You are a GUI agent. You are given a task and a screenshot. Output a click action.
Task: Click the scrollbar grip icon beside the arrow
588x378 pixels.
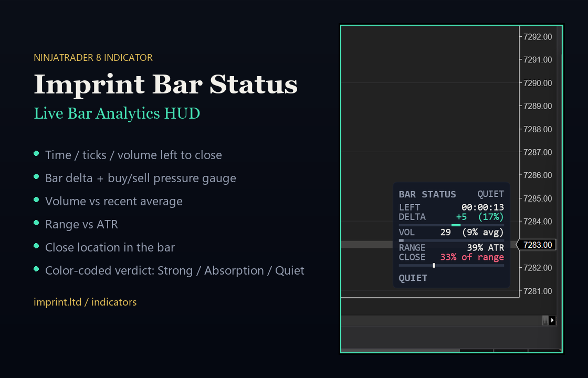pos(545,320)
